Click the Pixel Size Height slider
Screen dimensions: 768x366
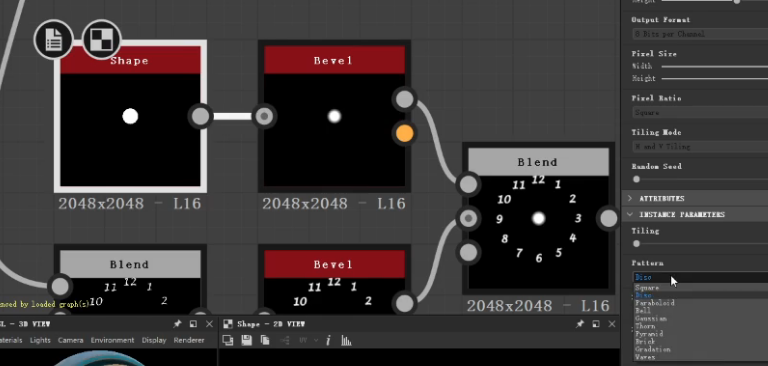click(715, 78)
